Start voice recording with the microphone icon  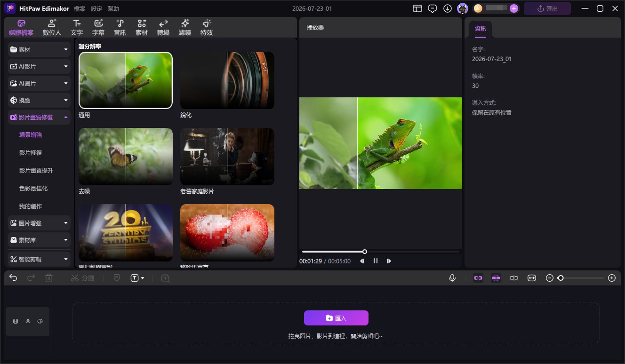point(452,278)
